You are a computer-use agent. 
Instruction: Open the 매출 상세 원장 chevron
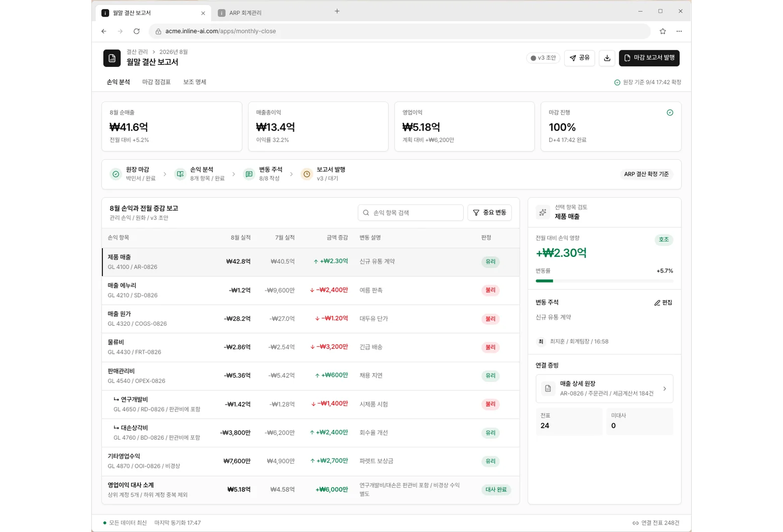coord(665,388)
